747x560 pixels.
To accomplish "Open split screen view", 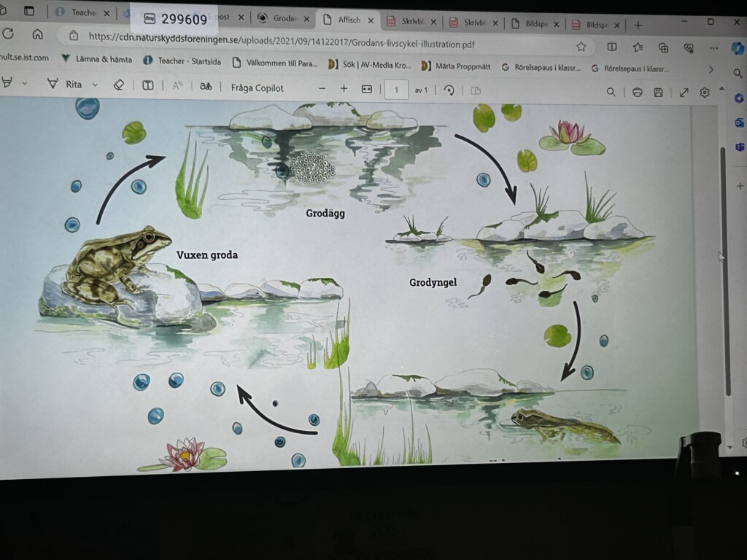I will 612,47.
